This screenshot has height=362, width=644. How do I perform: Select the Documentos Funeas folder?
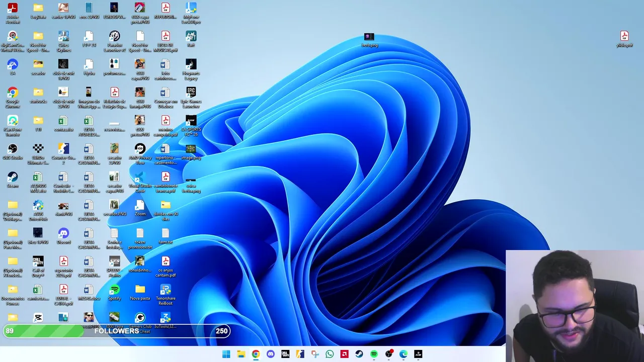point(13,295)
